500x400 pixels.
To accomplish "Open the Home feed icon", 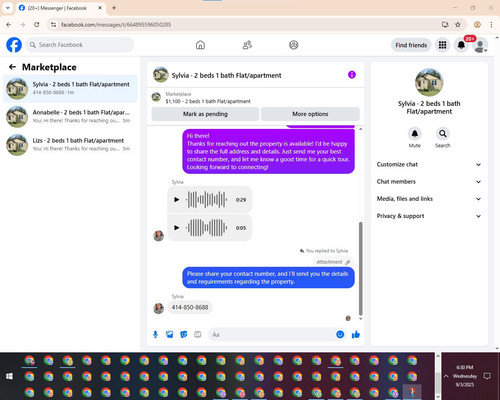I will 200,45.
